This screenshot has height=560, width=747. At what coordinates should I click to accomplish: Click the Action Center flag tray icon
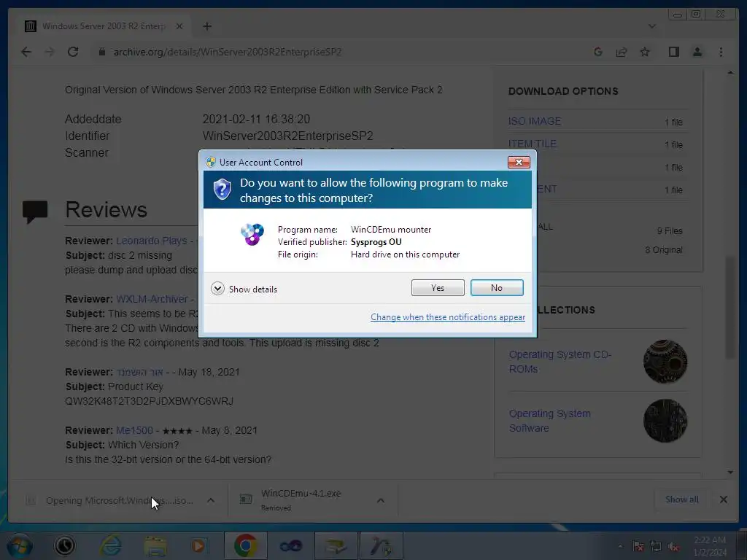(638, 547)
